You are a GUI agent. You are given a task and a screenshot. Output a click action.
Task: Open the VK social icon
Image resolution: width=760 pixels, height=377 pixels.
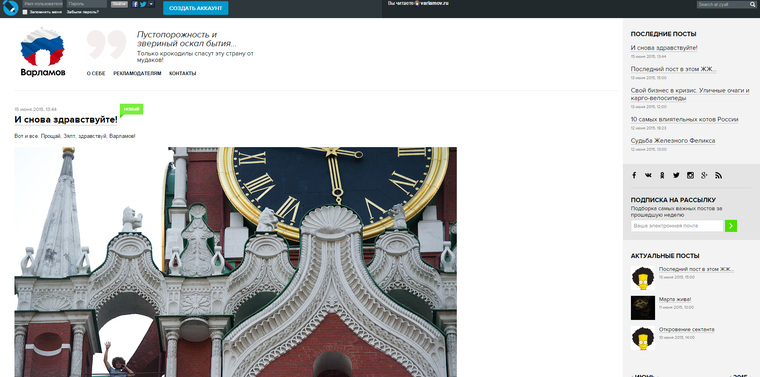[x=648, y=175]
